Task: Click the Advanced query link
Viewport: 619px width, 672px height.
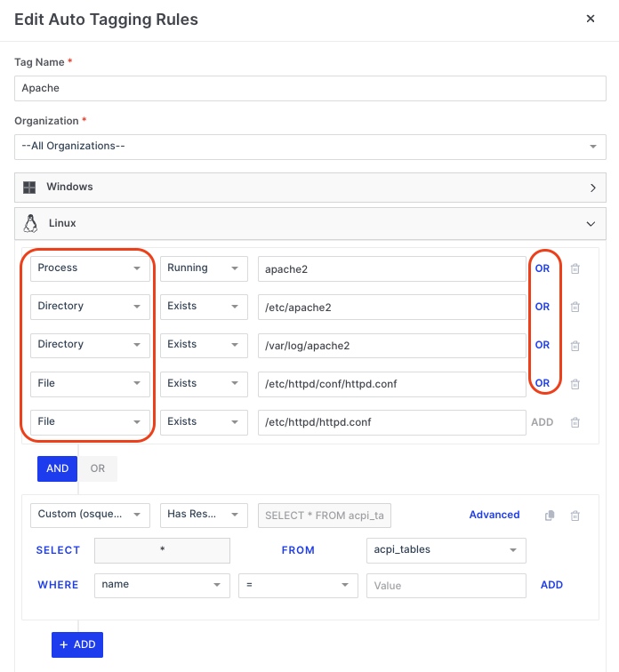Action: [494, 515]
